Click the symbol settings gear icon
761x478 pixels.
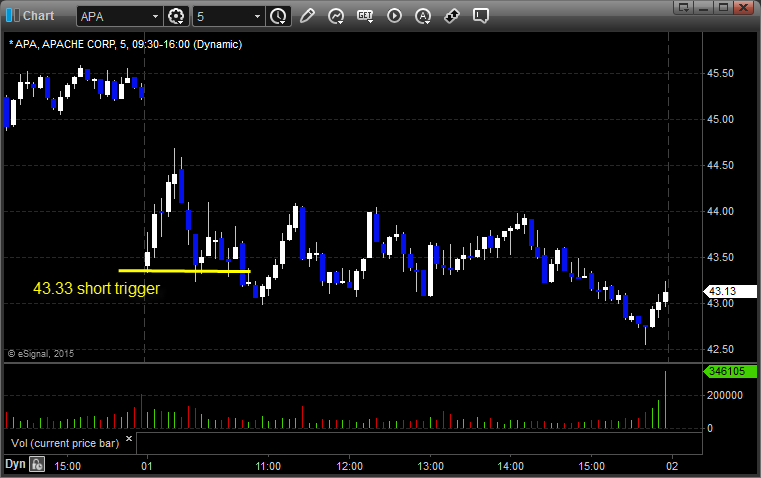[x=177, y=16]
